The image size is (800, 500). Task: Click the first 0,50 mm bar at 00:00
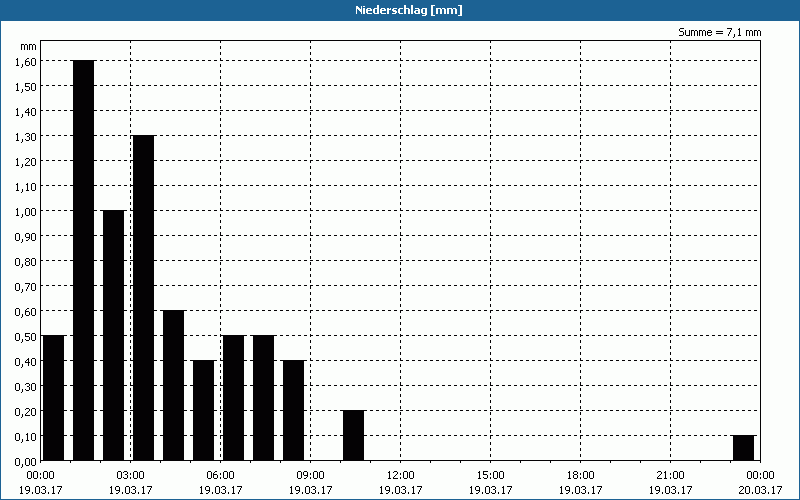pos(54,398)
